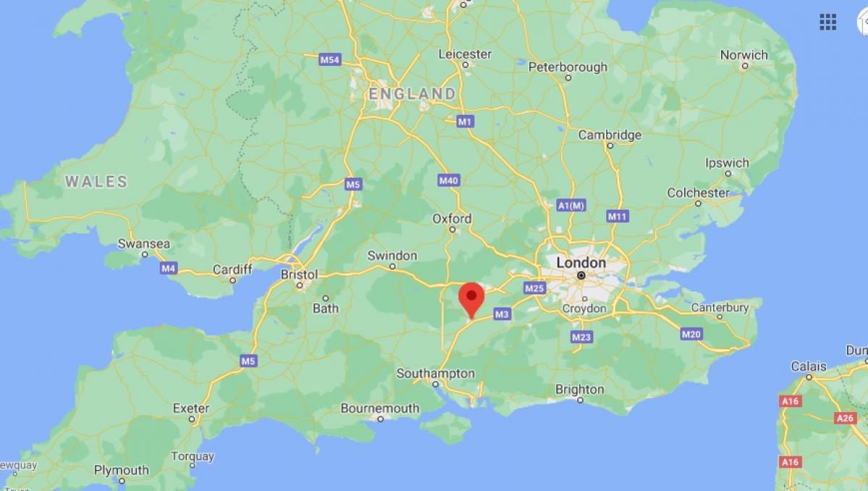The height and width of the screenshot is (491, 868).
Task: Select the Calais city label
Action: point(809,367)
